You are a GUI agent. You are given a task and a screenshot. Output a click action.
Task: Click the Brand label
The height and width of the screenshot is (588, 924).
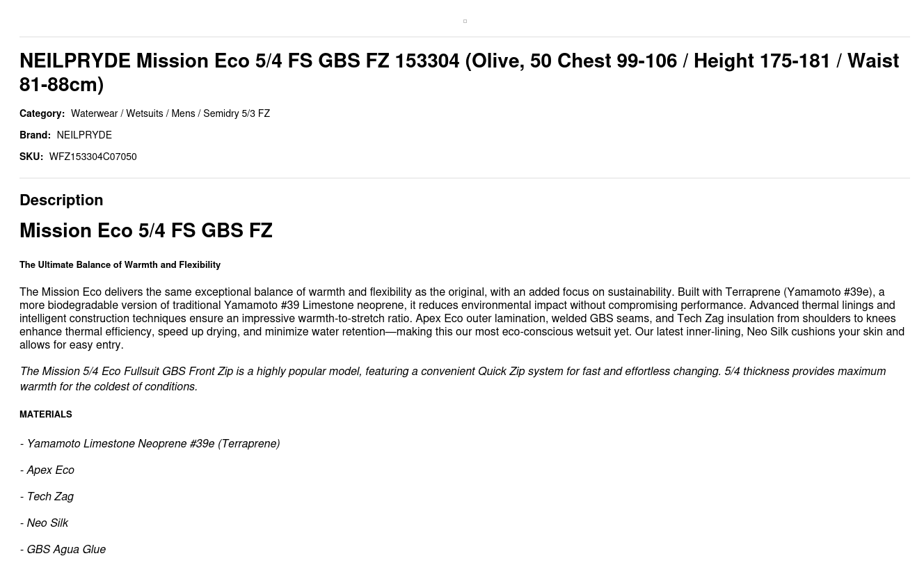(x=35, y=135)
